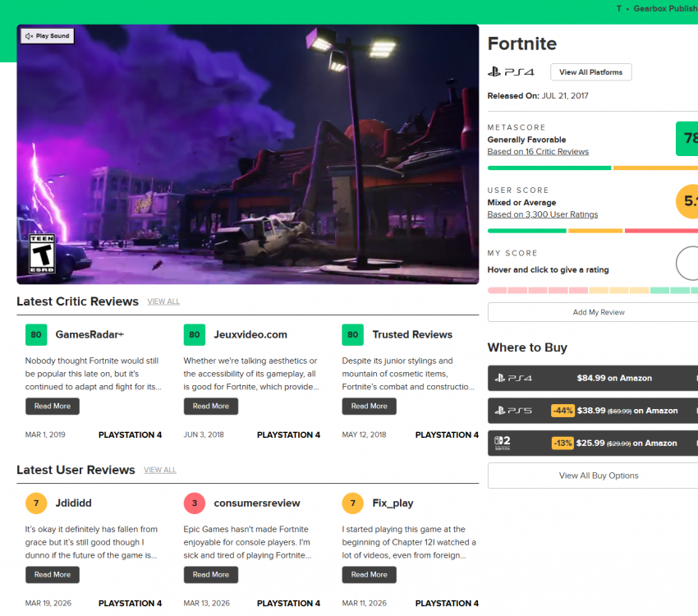Click the PS4 logo in buy row
This screenshot has height=616, width=698.
tap(513, 379)
